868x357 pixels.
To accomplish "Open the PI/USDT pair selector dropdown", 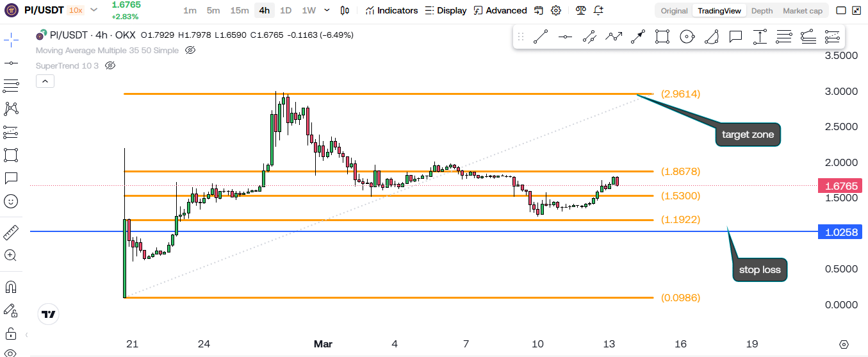I will [x=94, y=10].
